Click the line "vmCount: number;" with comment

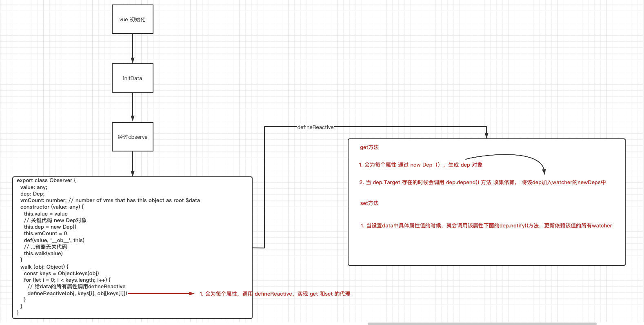110,200
